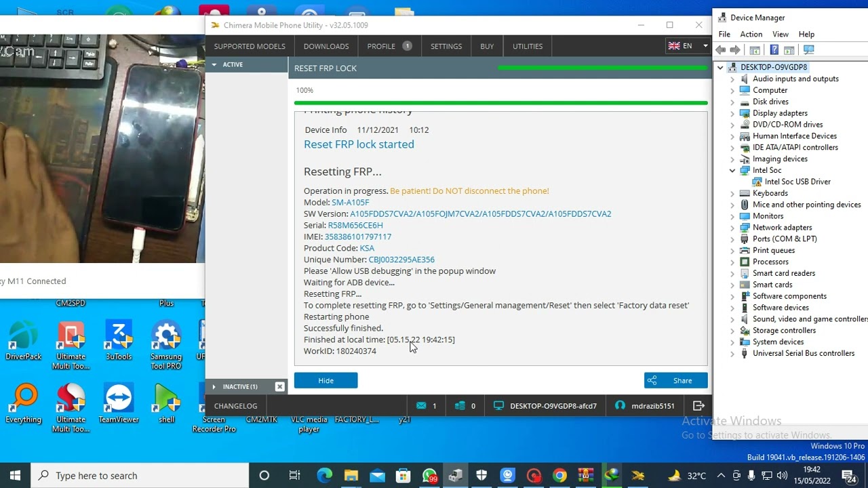
Task: Open Supported Models tab in Chimera
Action: 250,46
